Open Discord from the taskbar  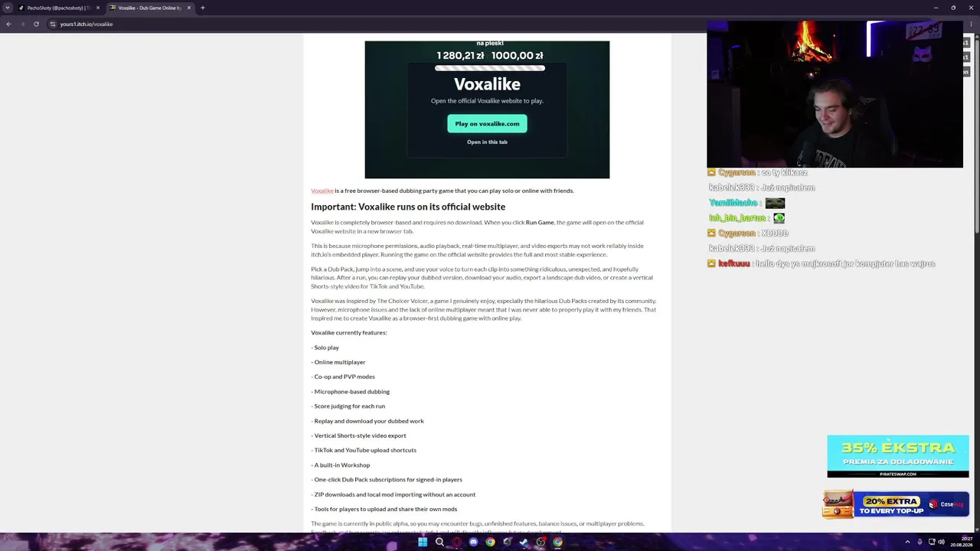(x=473, y=542)
